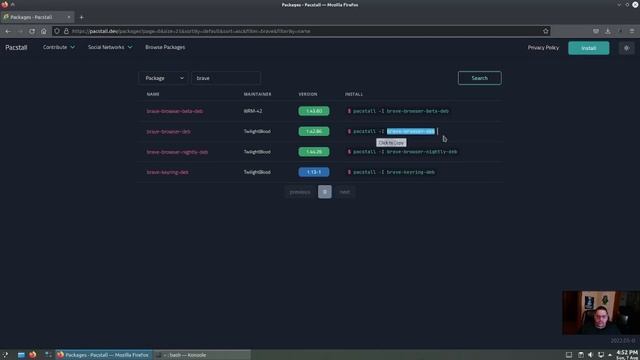Click version badge for brave-browser-beta-deb
The image size is (640, 360).
tap(313, 111)
